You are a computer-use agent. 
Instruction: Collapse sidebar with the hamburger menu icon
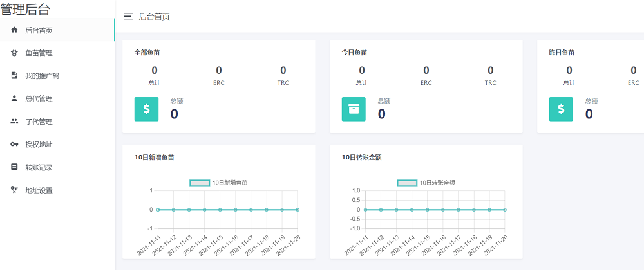coord(128,17)
